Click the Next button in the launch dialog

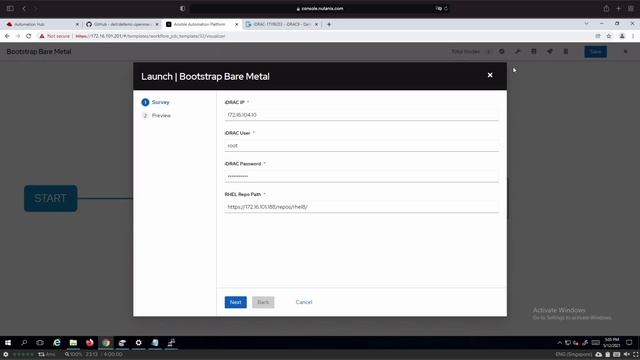pos(236,302)
